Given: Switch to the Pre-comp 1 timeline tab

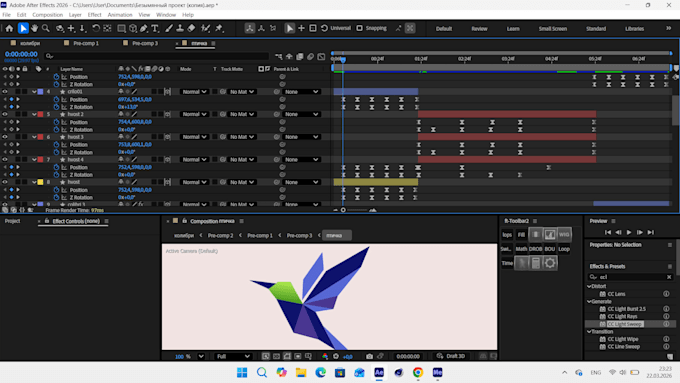Looking at the screenshot, I should pos(85,43).
